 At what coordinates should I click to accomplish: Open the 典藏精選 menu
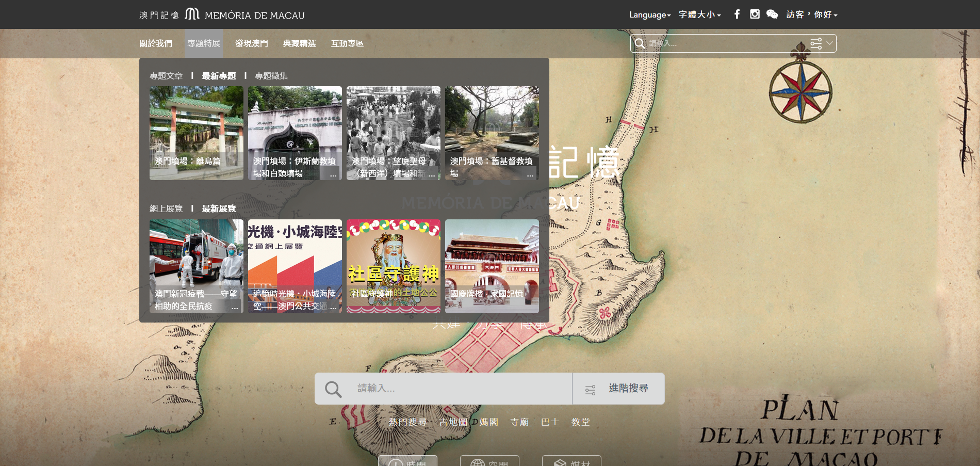(x=300, y=43)
